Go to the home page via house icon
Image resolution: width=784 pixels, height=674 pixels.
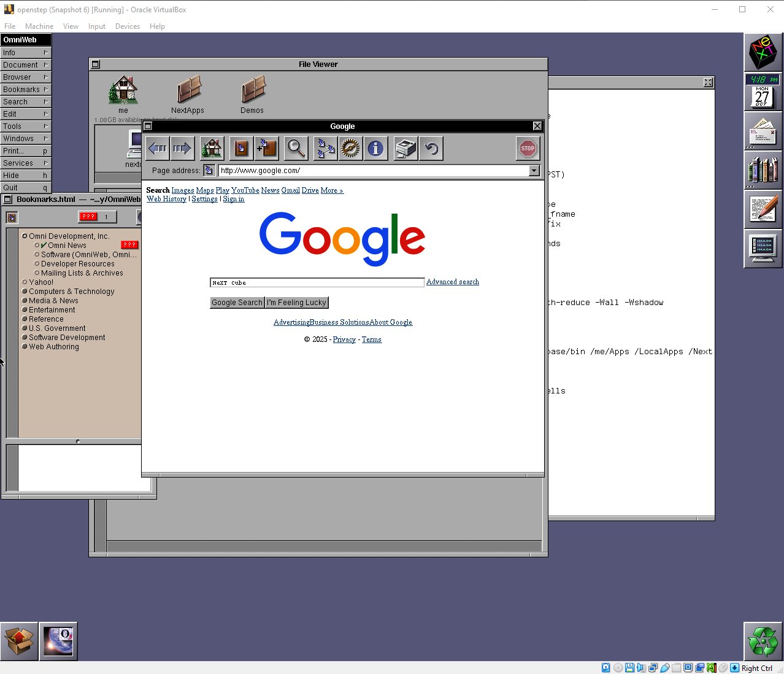pyautogui.click(x=212, y=149)
